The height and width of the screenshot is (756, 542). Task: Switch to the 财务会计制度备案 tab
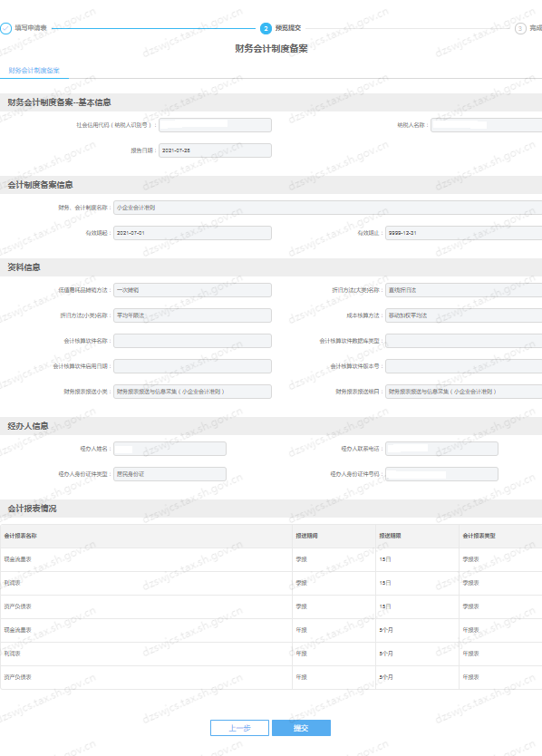[34, 71]
